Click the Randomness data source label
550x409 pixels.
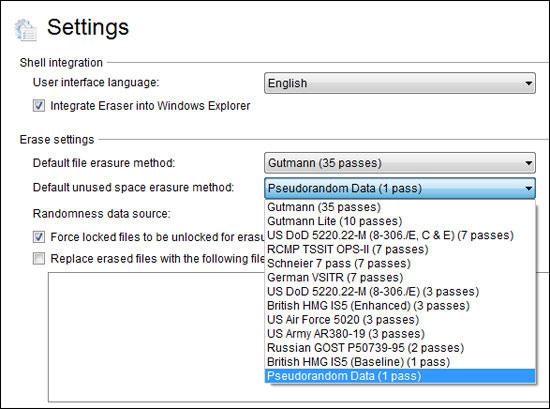(101, 214)
